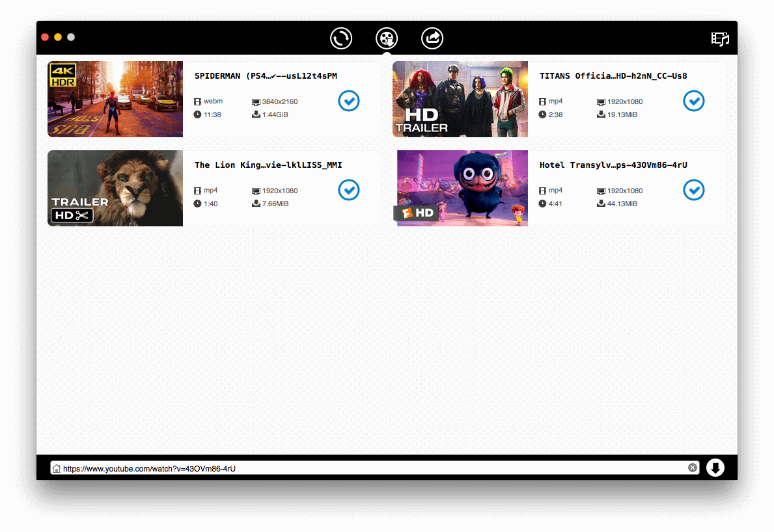Select the title 'Hotel Transylv…ps-43OVm86-4rU'

(613, 165)
